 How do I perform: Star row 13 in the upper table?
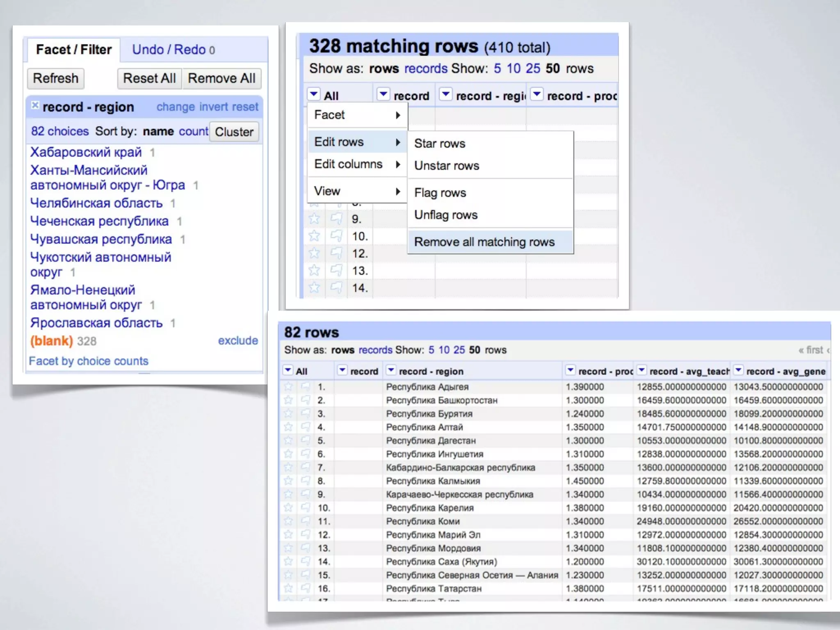[x=314, y=270]
